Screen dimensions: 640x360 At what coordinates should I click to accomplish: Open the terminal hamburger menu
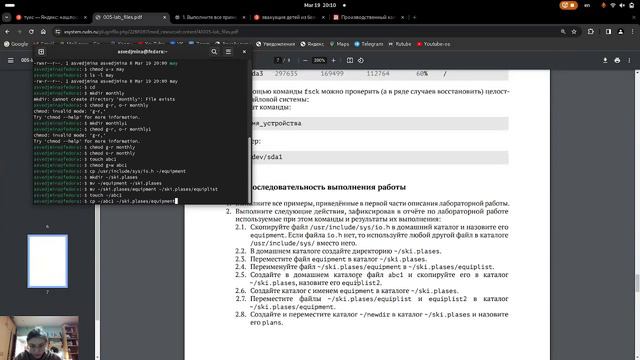pyautogui.click(x=228, y=52)
